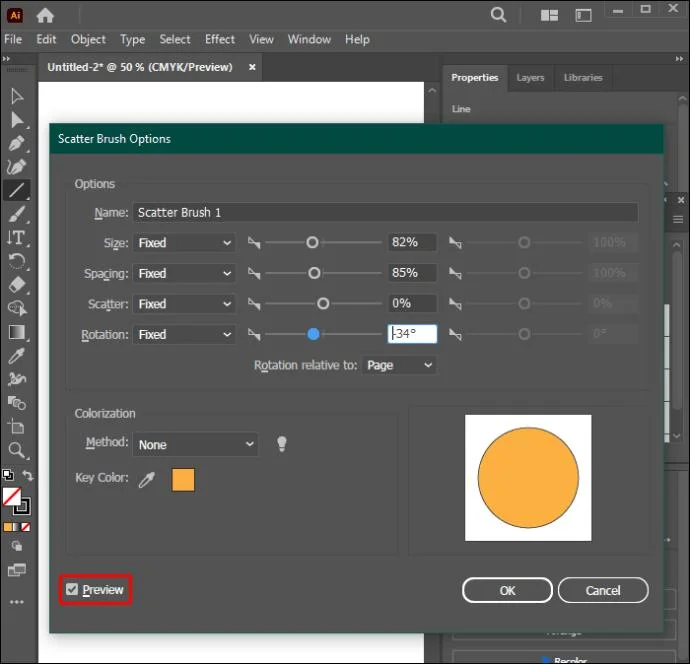Screen dimensions: 690x664
Task: Open the Select menu
Action: click(x=175, y=40)
